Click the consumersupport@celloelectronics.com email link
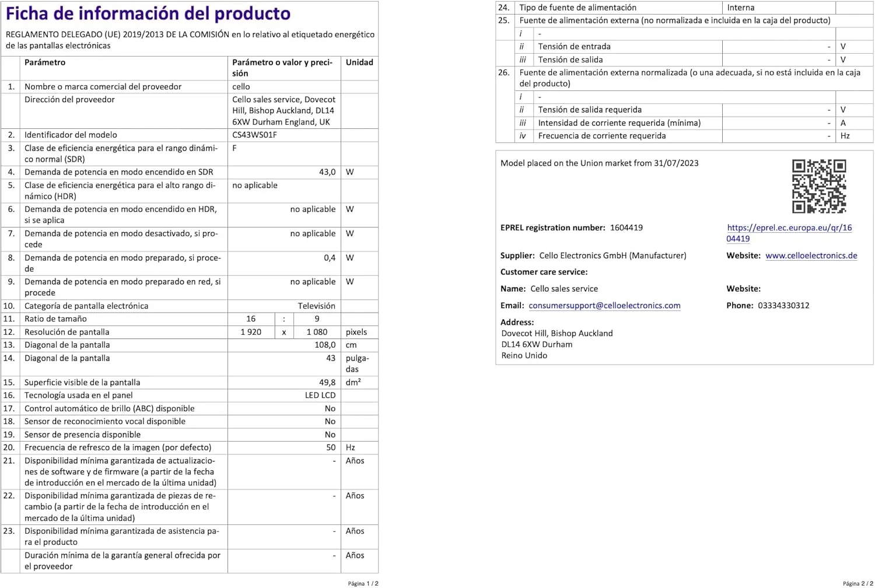The width and height of the screenshot is (875, 588). [x=604, y=305]
